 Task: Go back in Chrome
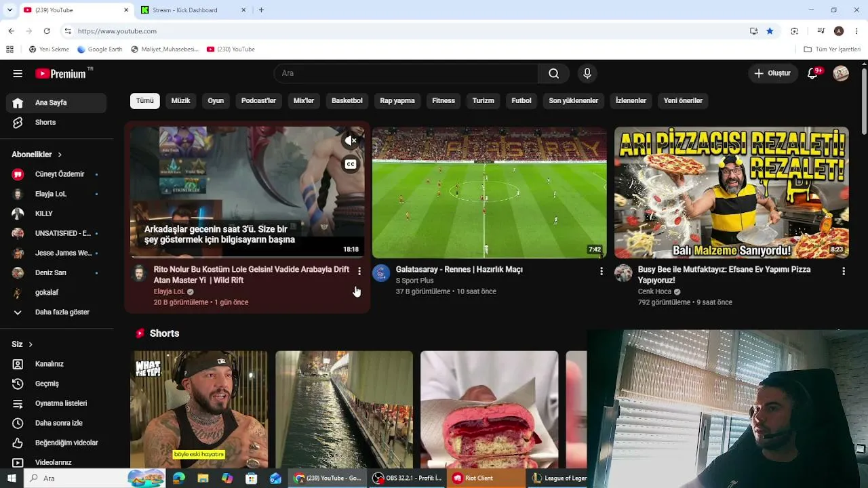click(x=12, y=31)
